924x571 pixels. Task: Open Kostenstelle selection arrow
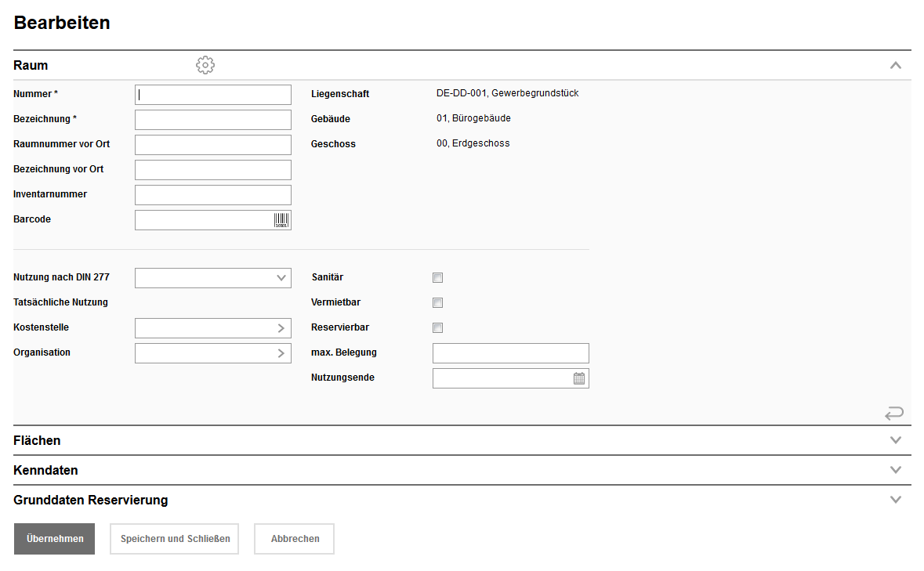click(x=281, y=328)
